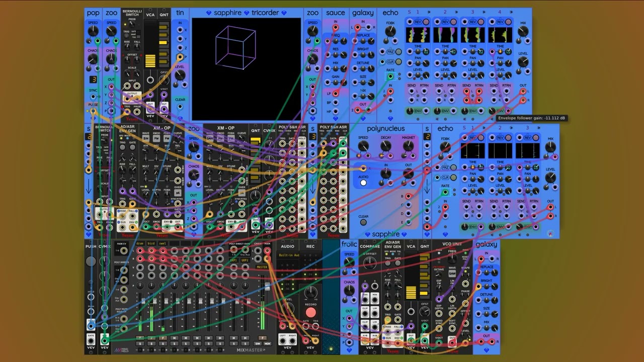Click the sauce LP output jack
Image resolution: width=644 pixels, height=362 pixels.
(336, 94)
